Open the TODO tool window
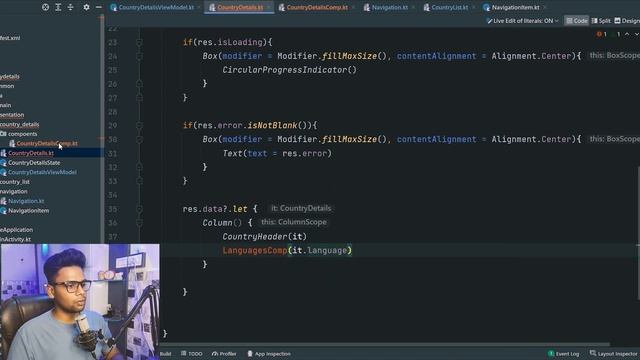Image resolution: width=640 pixels, height=360 pixels. point(191,354)
